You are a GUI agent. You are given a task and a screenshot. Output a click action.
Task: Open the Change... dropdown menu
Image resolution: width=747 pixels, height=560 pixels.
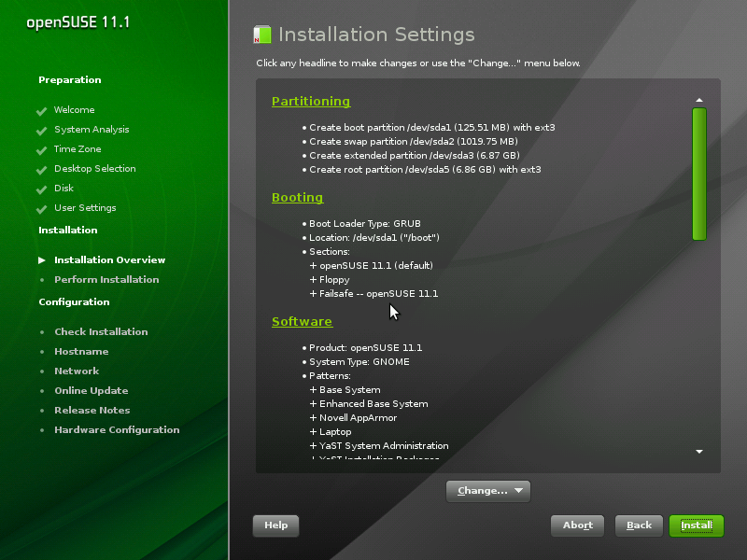coord(488,491)
